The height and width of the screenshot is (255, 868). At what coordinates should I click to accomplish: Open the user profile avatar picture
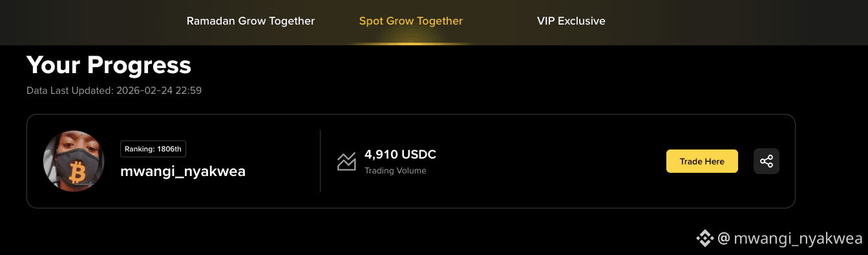pos(74,161)
